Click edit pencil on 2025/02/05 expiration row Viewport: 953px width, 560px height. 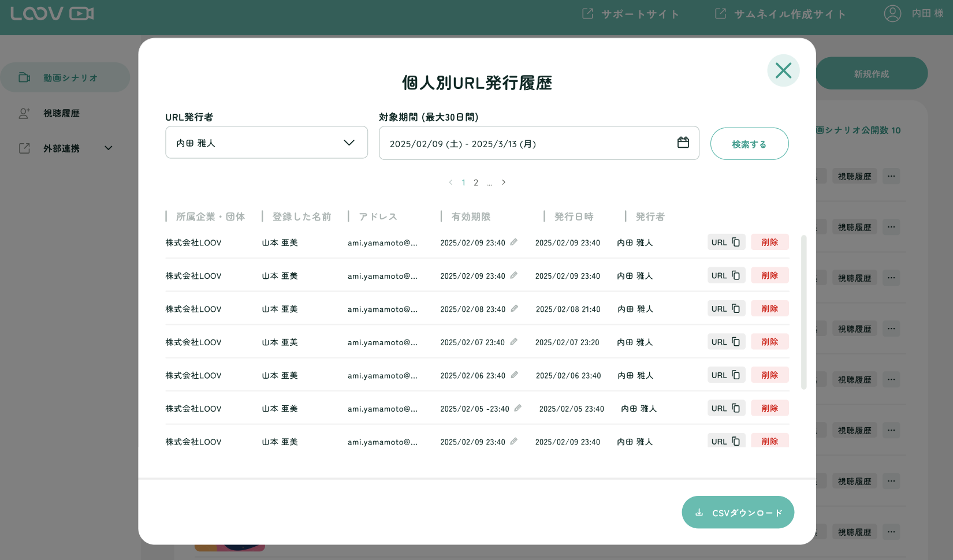click(518, 408)
